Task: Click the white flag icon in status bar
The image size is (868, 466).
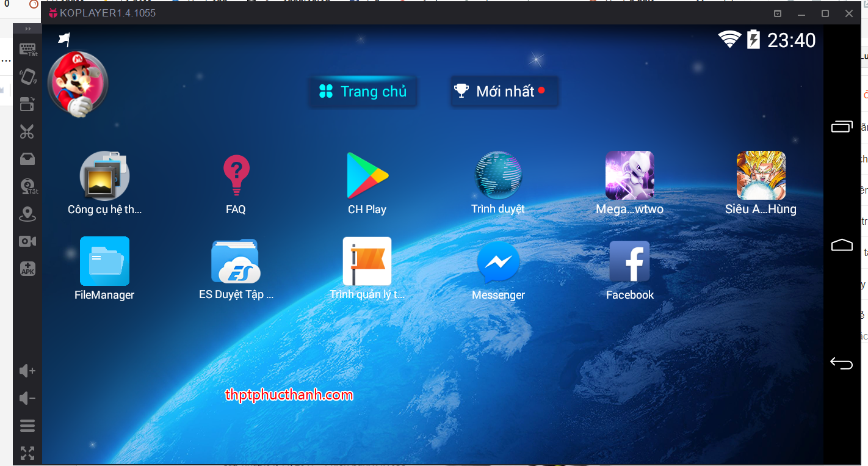Action: 64,40
